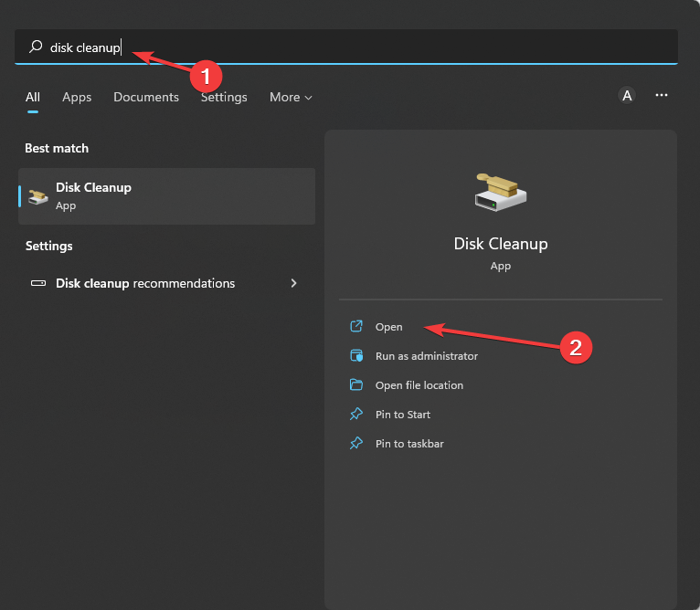The height and width of the screenshot is (610, 700).
Task: Click the storage icon beside Disk cleanup recommendations
Action: (38, 283)
